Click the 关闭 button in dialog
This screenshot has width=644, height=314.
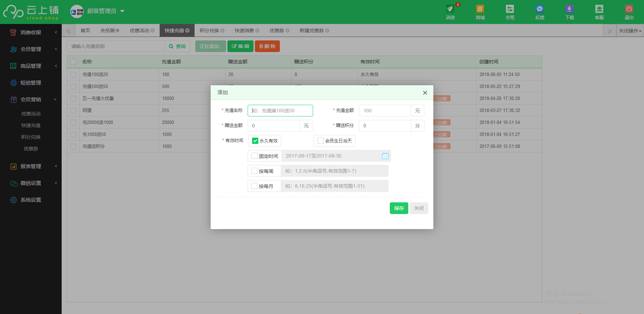419,208
